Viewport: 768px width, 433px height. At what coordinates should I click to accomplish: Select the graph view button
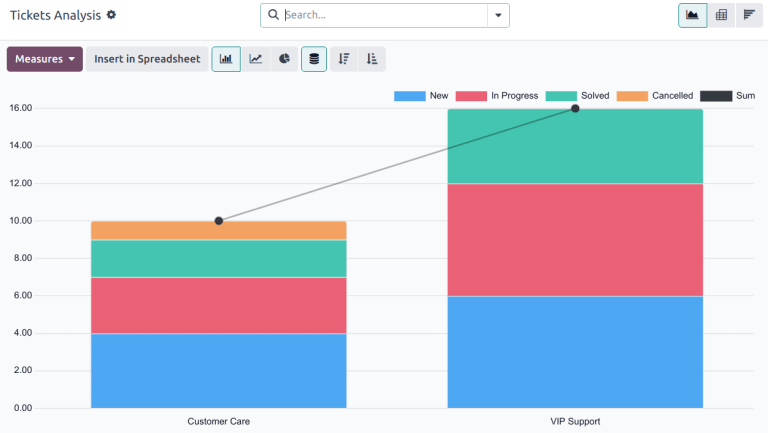click(x=692, y=15)
